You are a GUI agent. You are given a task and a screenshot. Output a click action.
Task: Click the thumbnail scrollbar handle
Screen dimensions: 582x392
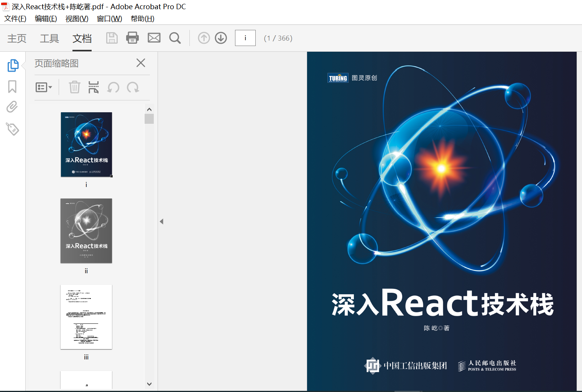point(149,119)
